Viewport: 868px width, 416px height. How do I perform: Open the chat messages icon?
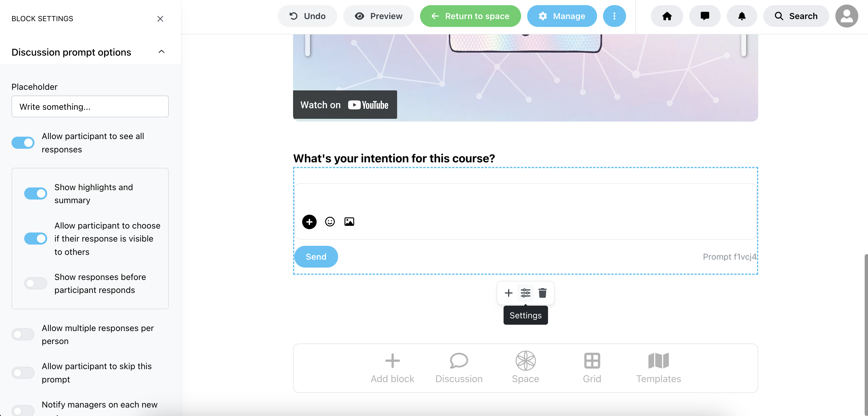pos(705,16)
